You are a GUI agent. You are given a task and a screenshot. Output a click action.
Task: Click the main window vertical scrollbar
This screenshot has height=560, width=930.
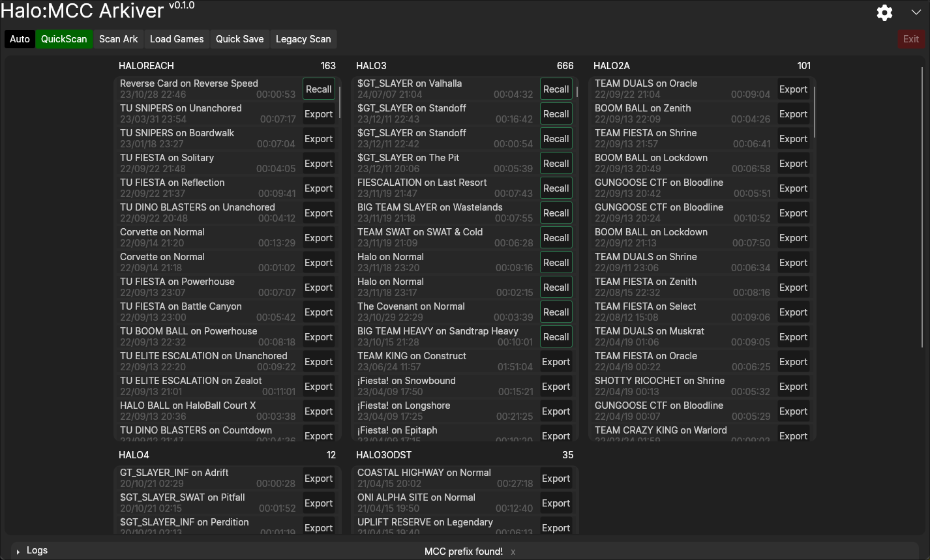pos(922,207)
